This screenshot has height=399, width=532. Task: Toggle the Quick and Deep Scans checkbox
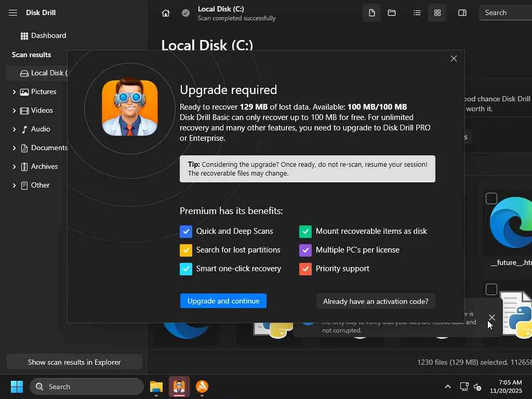[186, 231]
